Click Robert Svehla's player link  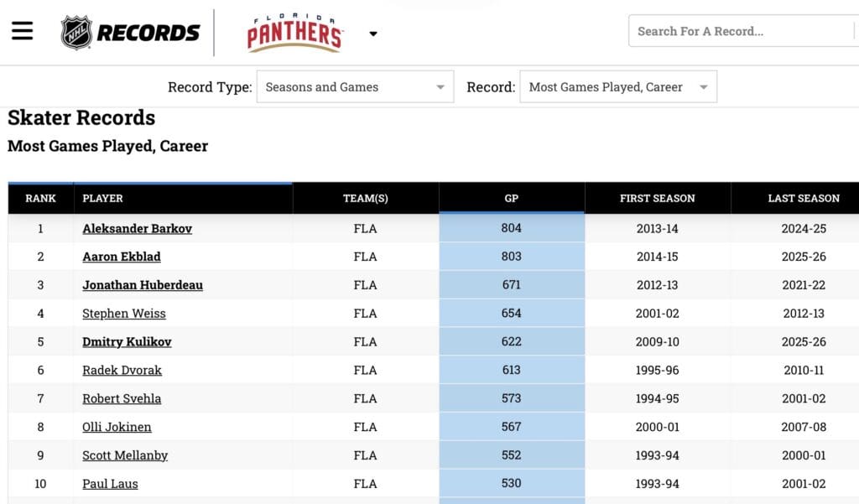point(122,398)
